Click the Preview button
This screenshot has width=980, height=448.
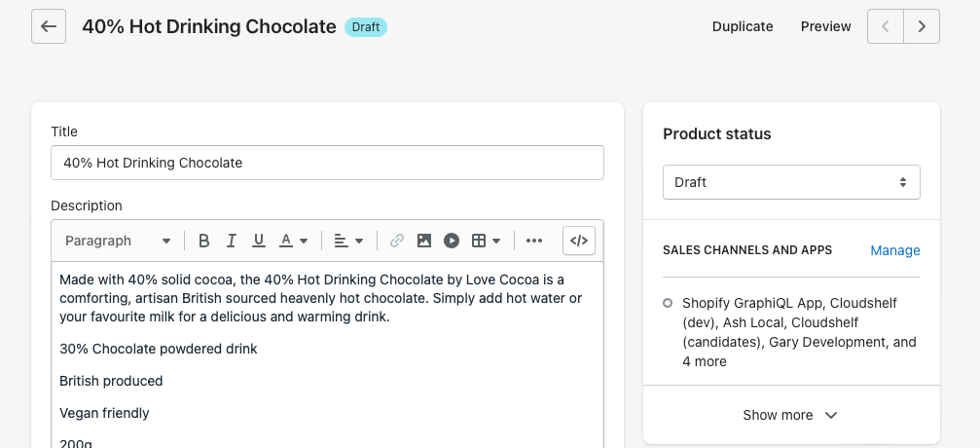[825, 26]
